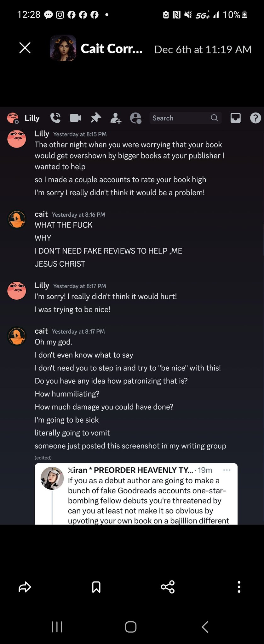Screen dimensions: 264x644
Task: Share the image via the share icon
Action: click(168, 587)
